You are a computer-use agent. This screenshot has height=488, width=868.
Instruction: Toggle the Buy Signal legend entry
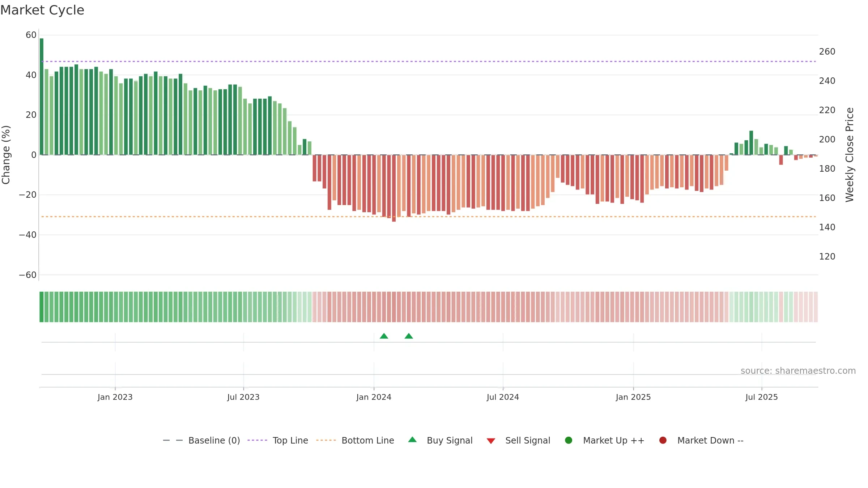(x=440, y=440)
